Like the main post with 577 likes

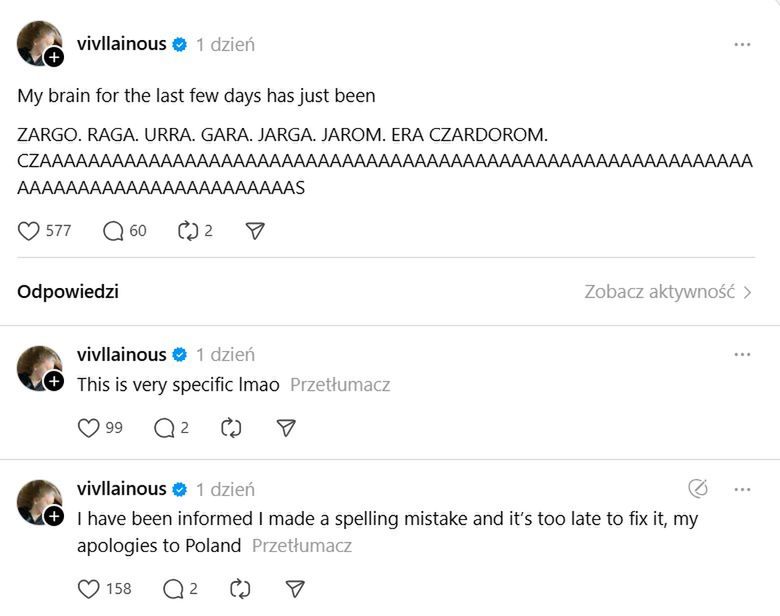coord(29,231)
